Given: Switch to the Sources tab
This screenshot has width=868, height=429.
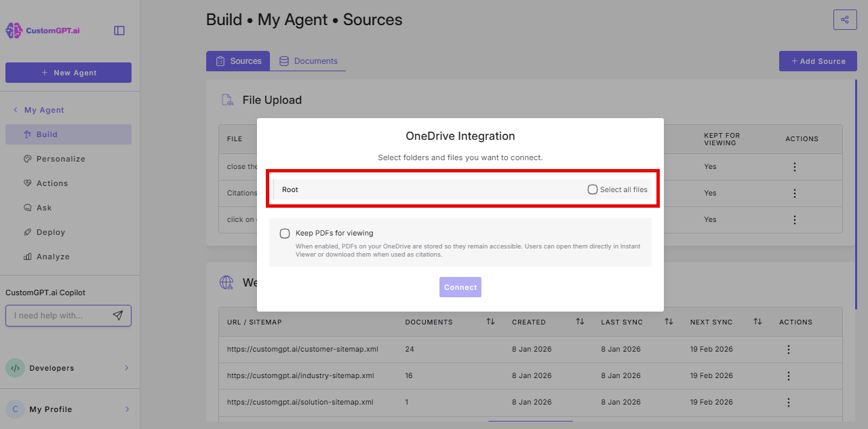Looking at the screenshot, I should tap(238, 61).
